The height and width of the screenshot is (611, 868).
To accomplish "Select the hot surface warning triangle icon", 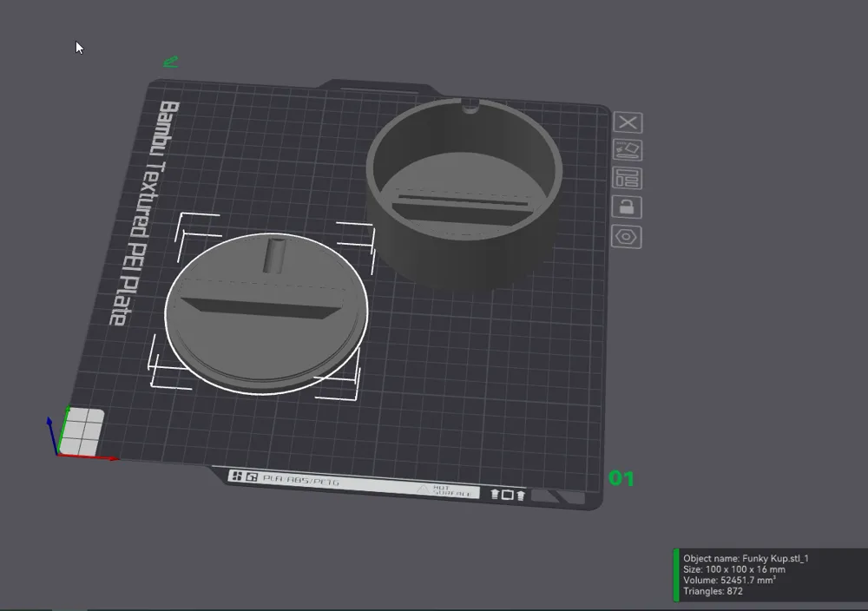I will [423, 489].
